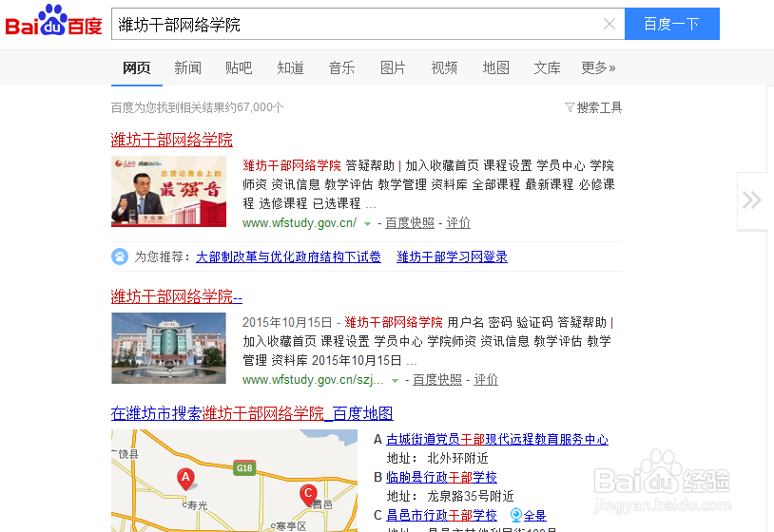Open 临朐县行政干部学校 link
This screenshot has height=532, width=774.
(441, 477)
